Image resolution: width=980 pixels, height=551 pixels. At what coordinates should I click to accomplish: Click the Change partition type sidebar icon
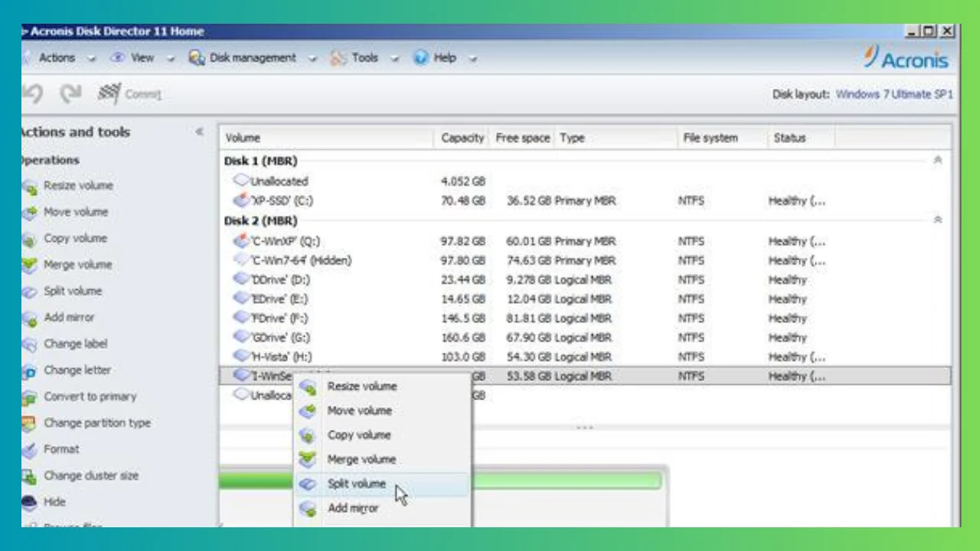point(30,424)
